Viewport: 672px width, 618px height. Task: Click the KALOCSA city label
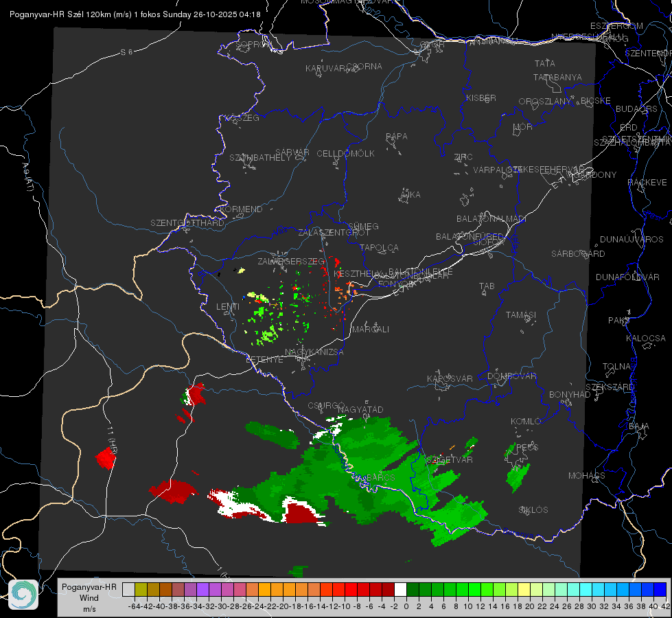646,339
